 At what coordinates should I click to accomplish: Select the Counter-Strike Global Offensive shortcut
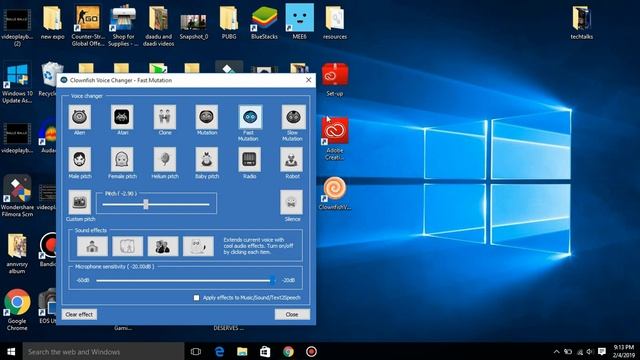tap(88, 25)
